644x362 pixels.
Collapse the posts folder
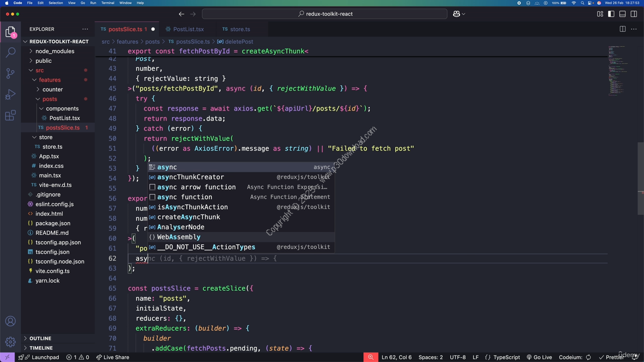[50, 99]
